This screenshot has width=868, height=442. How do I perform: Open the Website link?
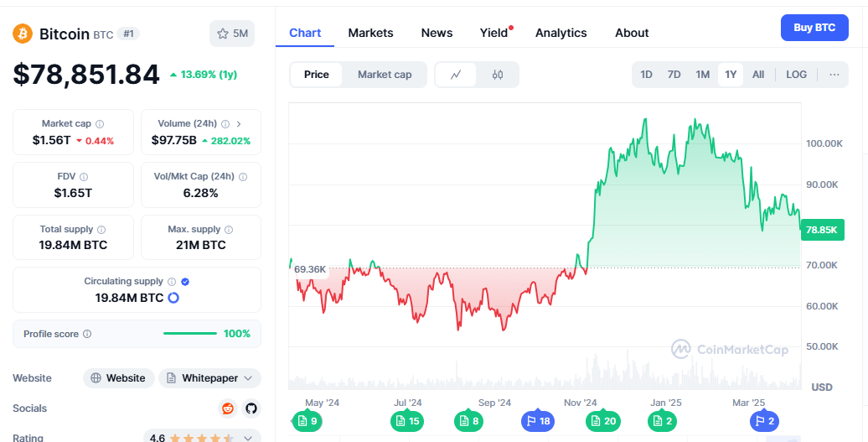119,378
